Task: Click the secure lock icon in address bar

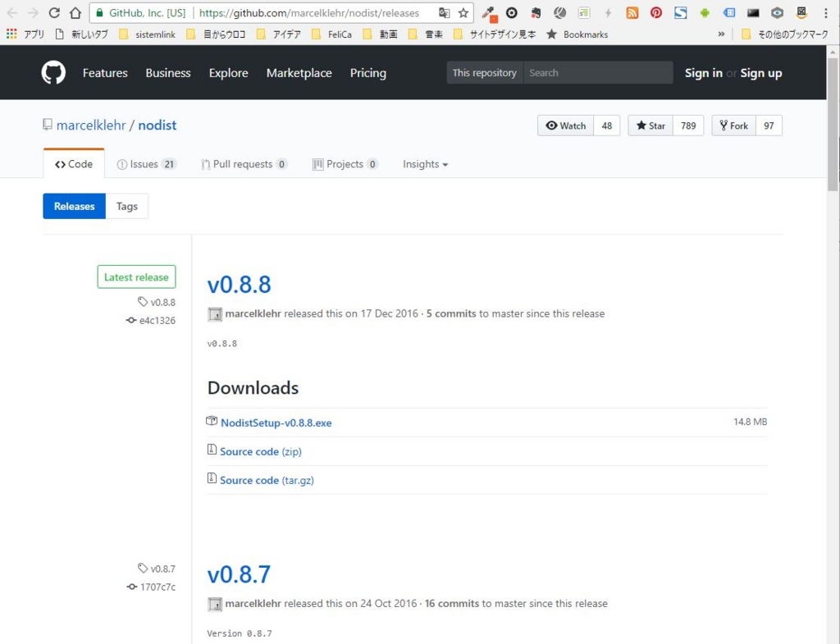Action: coord(99,13)
